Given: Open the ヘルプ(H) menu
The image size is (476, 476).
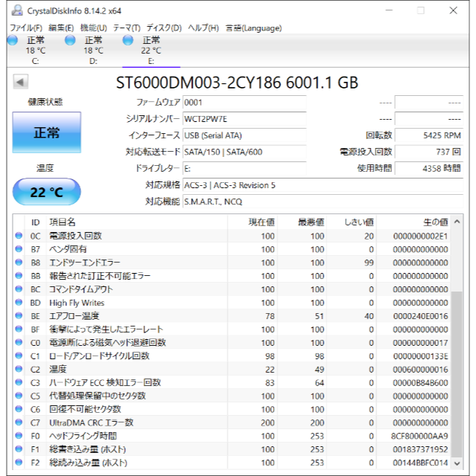Looking at the screenshot, I should (x=203, y=28).
